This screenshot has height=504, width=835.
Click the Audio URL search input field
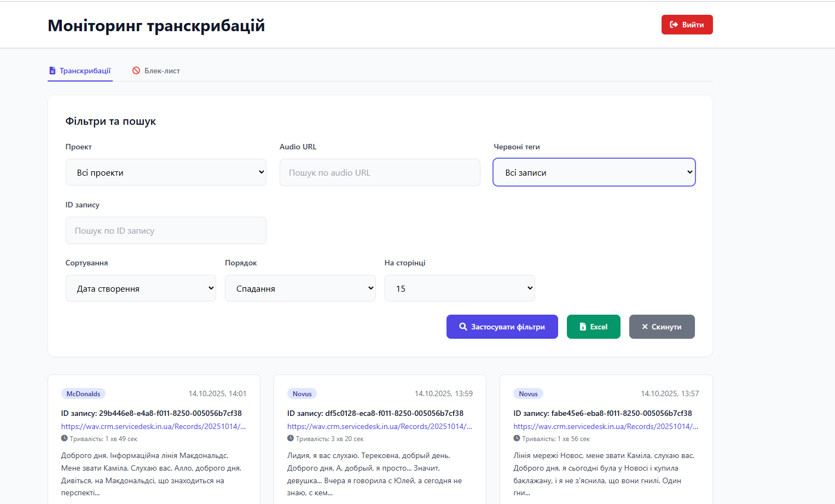(380, 172)
